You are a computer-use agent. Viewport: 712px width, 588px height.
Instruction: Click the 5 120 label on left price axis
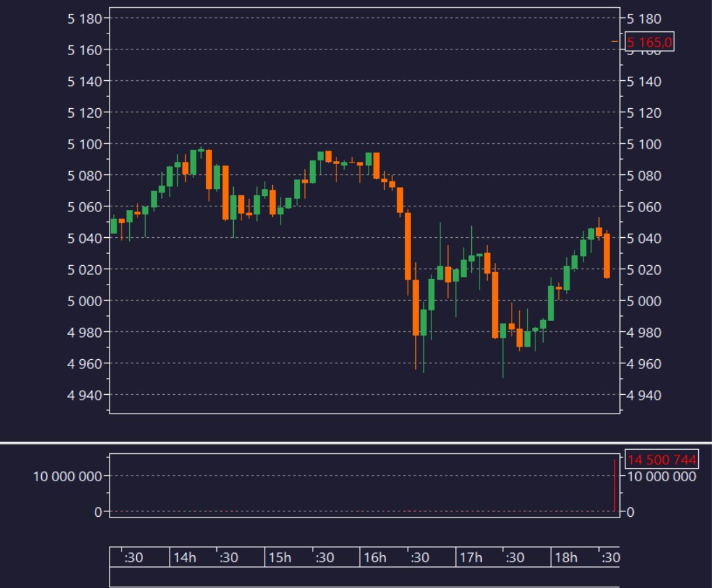click(x=85, y=112)
